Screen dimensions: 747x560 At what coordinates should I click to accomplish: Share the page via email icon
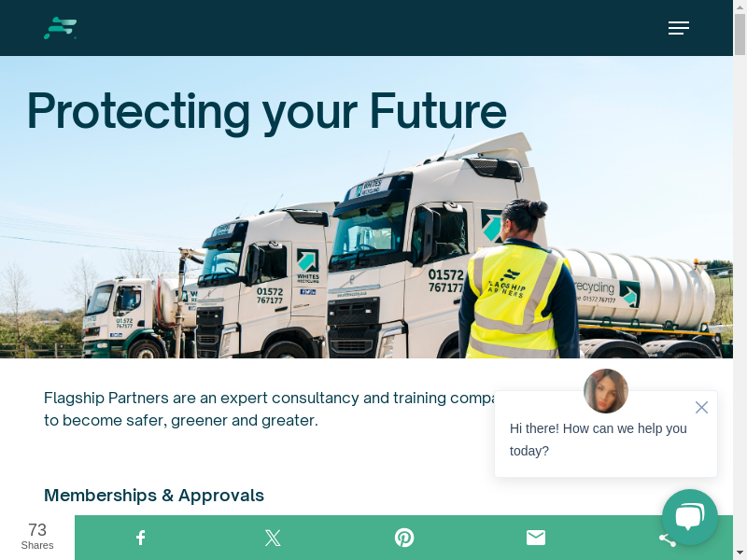535,538
